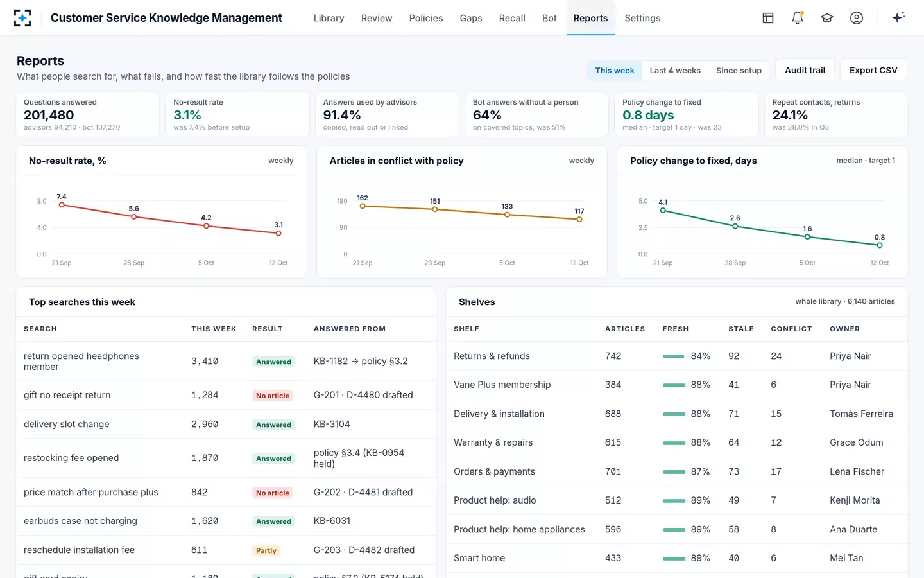Click the app logo icon
924x578 pixels.
point(22,18)
